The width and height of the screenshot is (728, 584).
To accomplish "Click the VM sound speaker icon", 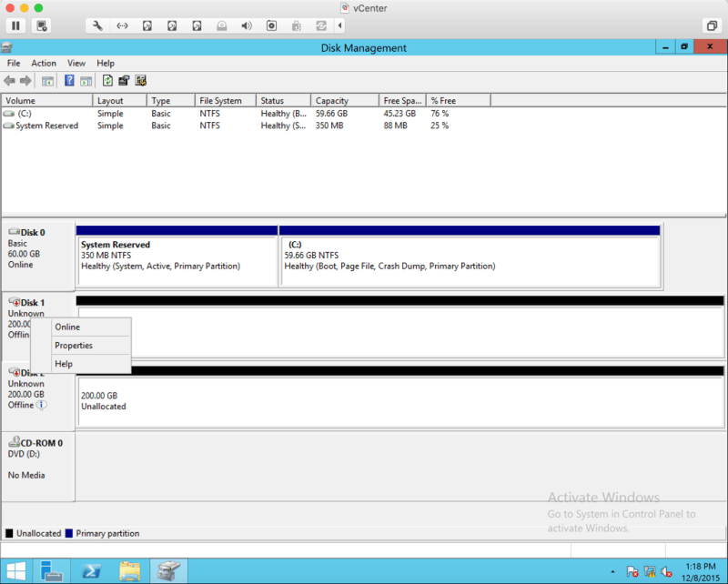I will (246, 25).
